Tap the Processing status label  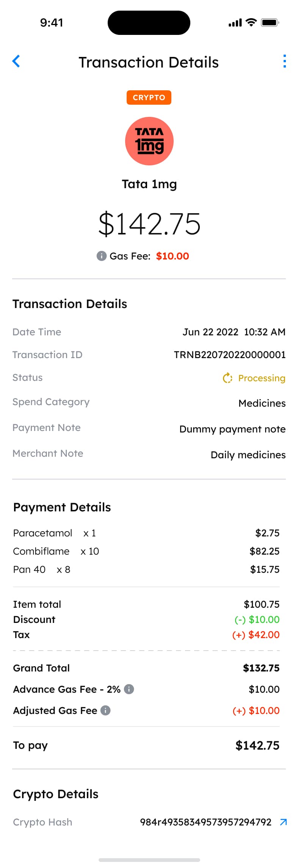point(262,378)
